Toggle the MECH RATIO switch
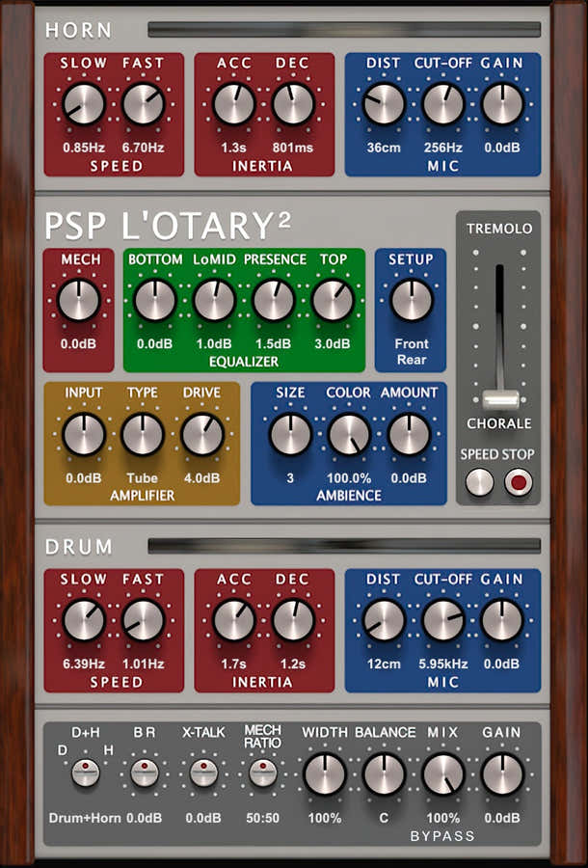This screenshot has width=588, height=868. (x=263, y=773)
